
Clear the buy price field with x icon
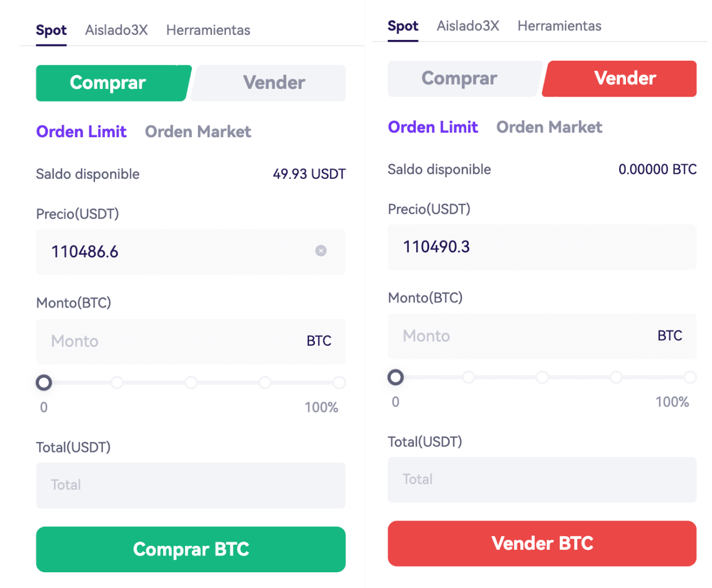point(321,251)
